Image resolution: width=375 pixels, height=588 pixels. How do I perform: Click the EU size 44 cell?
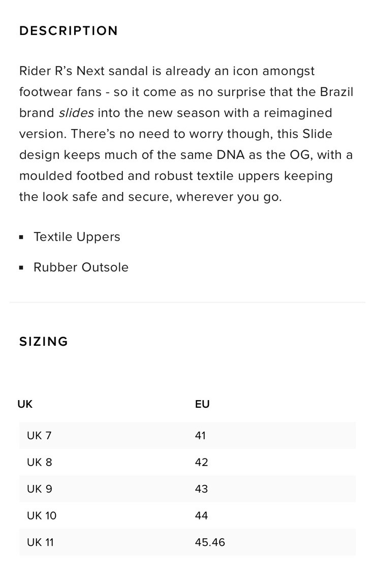201,515
